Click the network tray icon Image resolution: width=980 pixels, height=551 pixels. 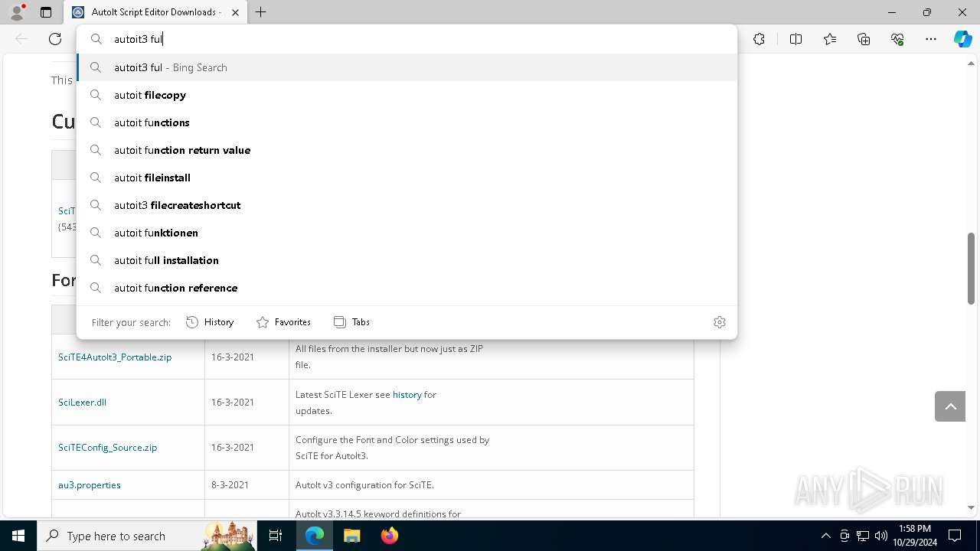coord(863,536)
